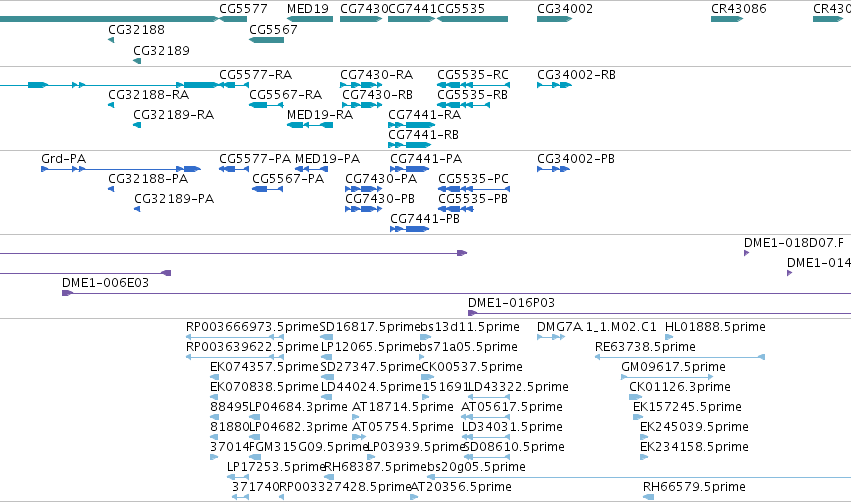Click the MED19-RA transcript label

[320, 115]
